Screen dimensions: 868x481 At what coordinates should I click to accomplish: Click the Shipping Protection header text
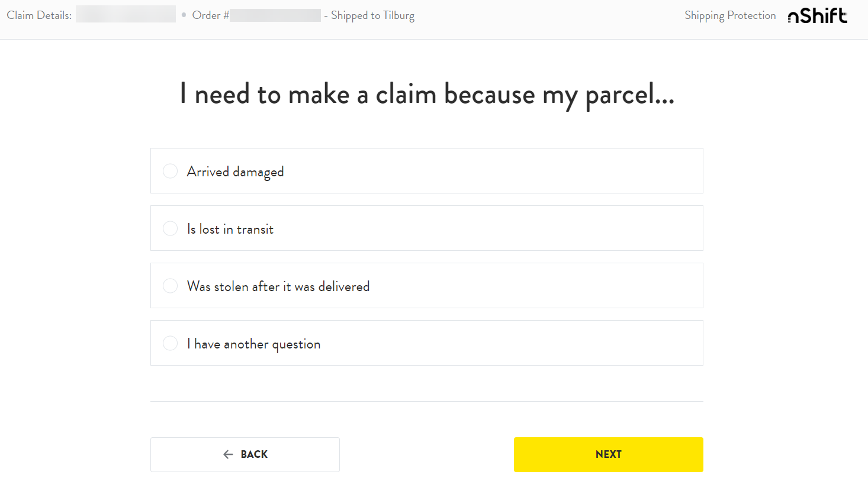(730, 16)
